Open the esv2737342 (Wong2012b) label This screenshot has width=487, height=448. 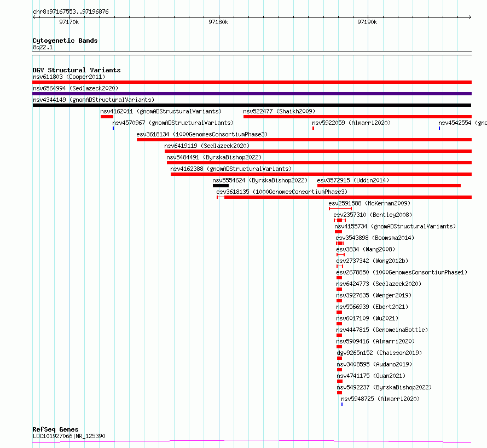[x=372, y=261]
